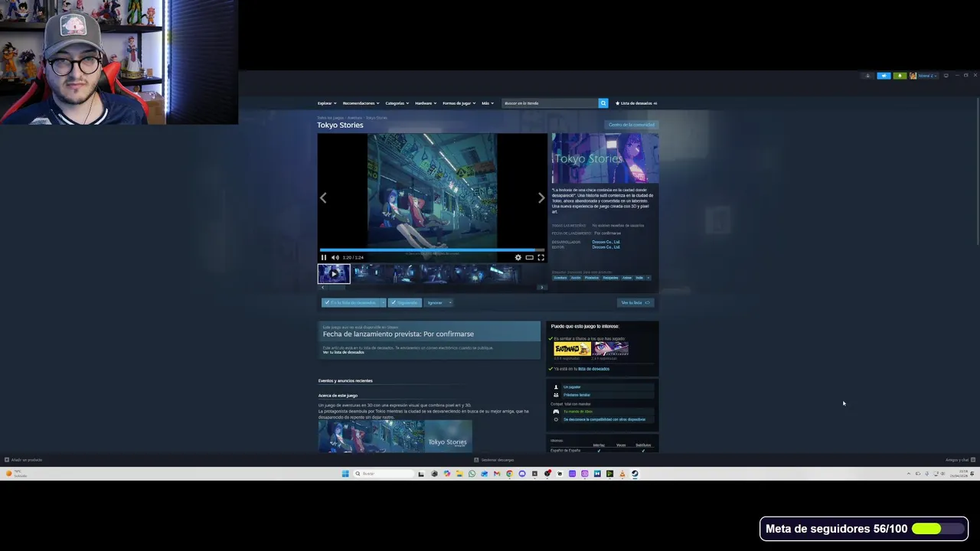Mute the trailer volume
This screenshot has width=980, height=551.
(335, 257)
